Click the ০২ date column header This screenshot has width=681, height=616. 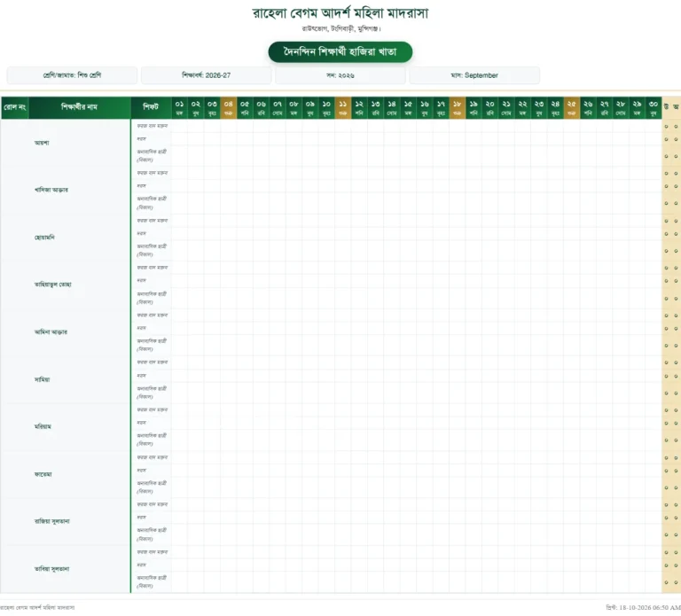(196, 107)
